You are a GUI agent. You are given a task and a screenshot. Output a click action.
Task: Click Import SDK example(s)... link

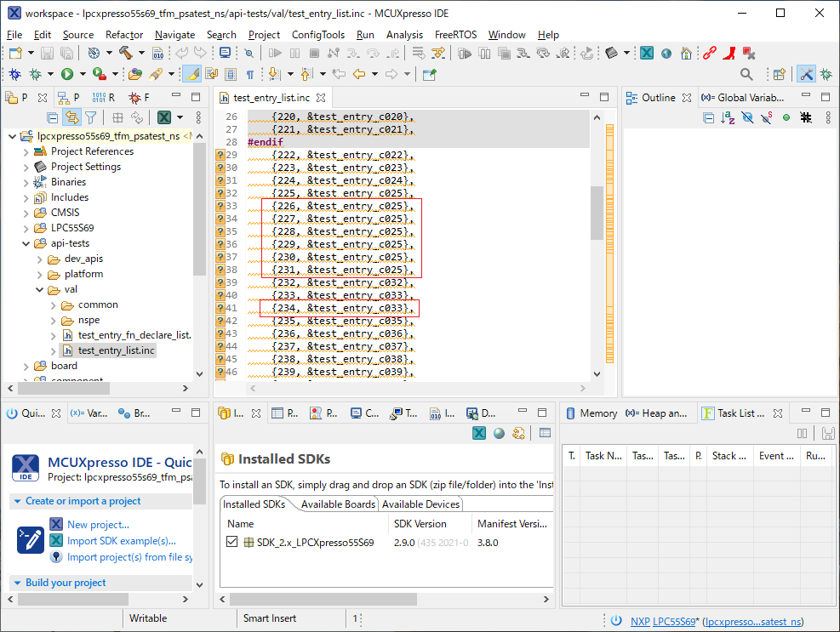[x=122, y=541]
